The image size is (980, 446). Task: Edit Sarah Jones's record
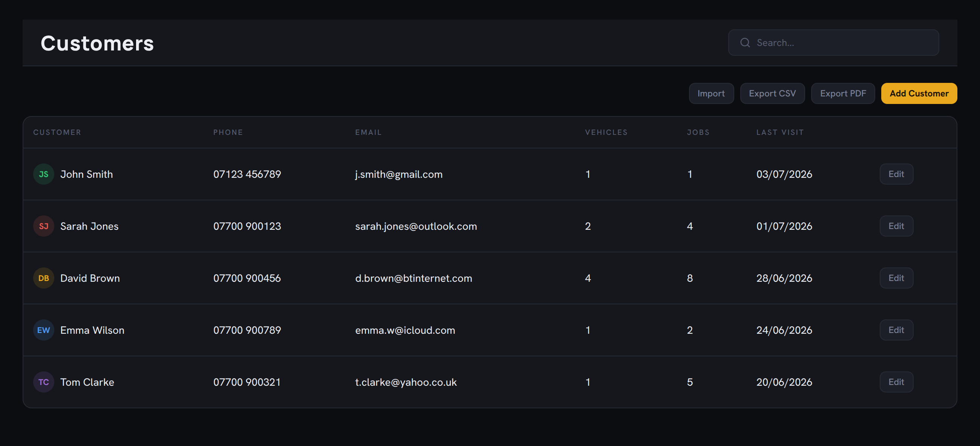pyautogui.click(x=896, y=226)
